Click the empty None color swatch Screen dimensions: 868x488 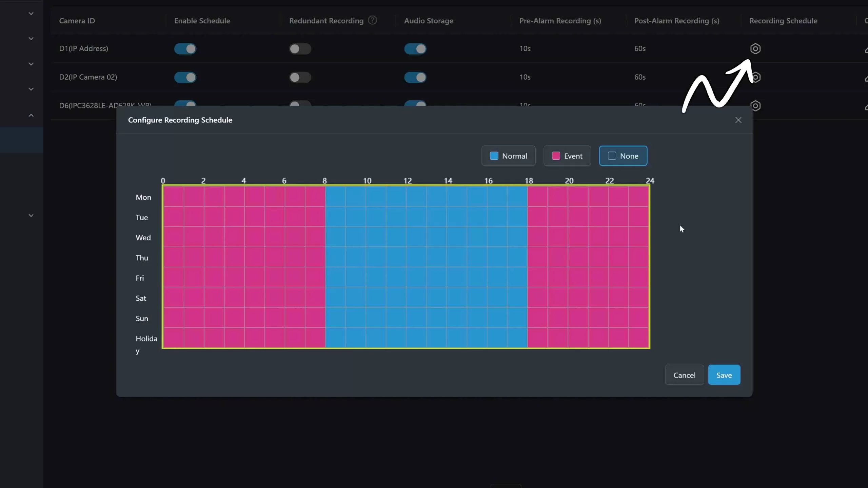point(612,156)
